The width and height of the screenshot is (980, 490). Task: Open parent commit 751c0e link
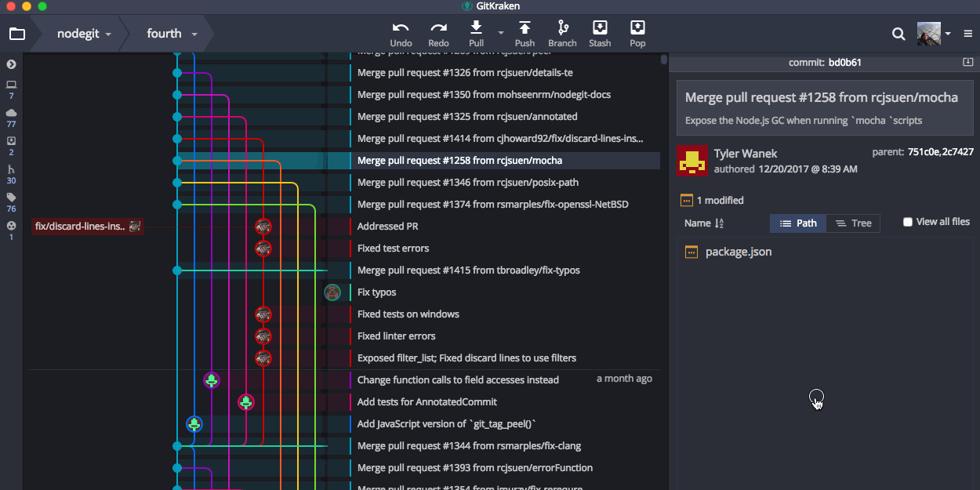coord(923,152)
